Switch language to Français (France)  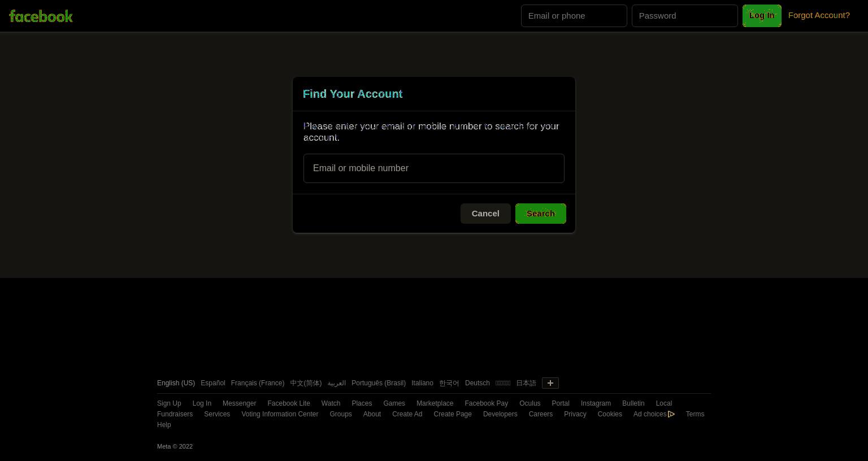point(258,383)
